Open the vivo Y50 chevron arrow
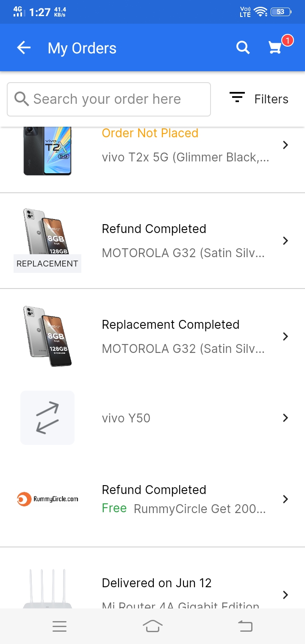 coord(286,418)
